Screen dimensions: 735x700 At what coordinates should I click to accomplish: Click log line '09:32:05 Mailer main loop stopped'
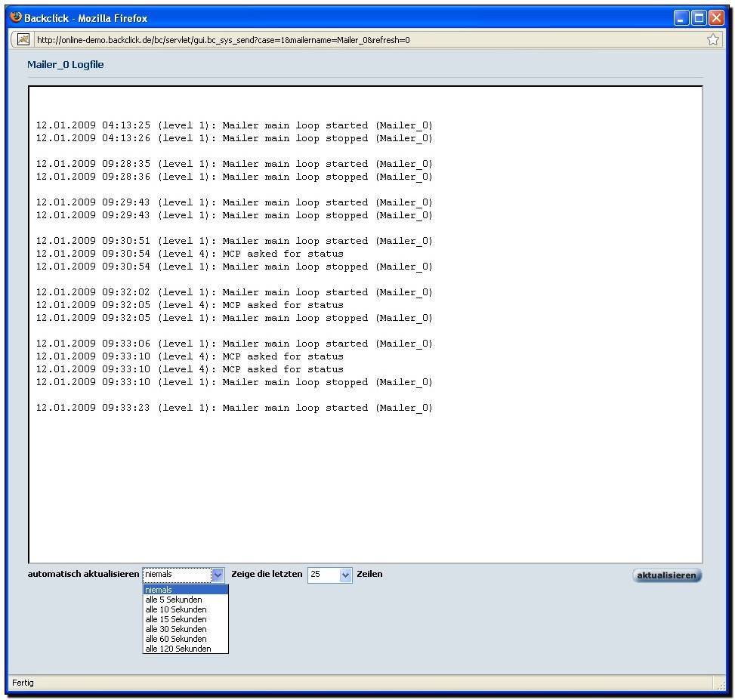point(234,318)
